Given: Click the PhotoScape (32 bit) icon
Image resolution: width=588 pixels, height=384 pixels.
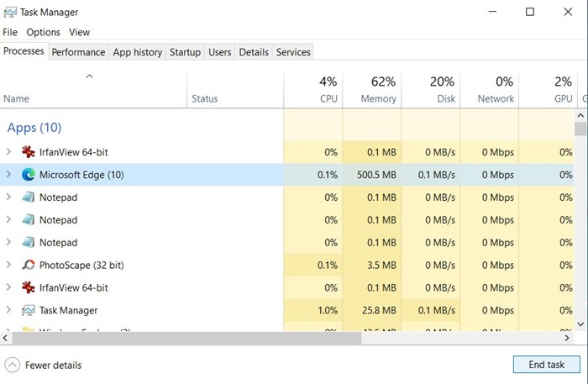Looking at the screenshot, I should 28,266.
